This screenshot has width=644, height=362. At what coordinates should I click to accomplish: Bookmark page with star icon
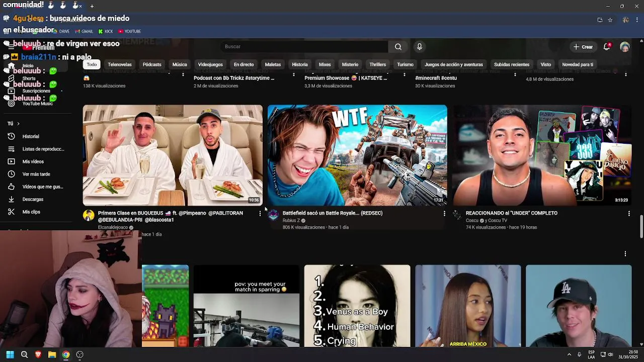click(610, 20)
